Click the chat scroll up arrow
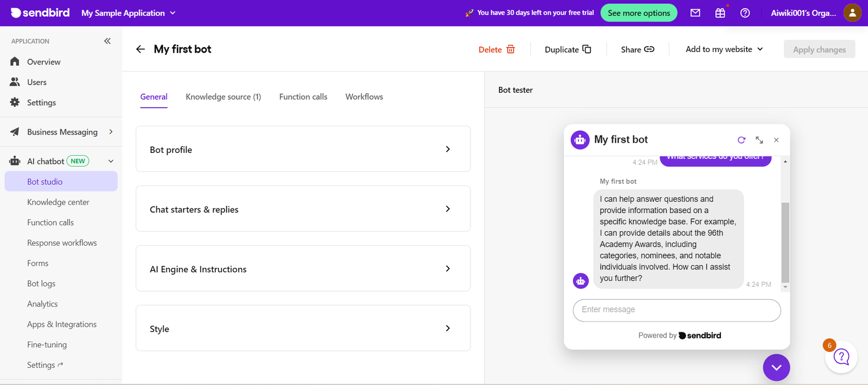 (x=785, y=162)
